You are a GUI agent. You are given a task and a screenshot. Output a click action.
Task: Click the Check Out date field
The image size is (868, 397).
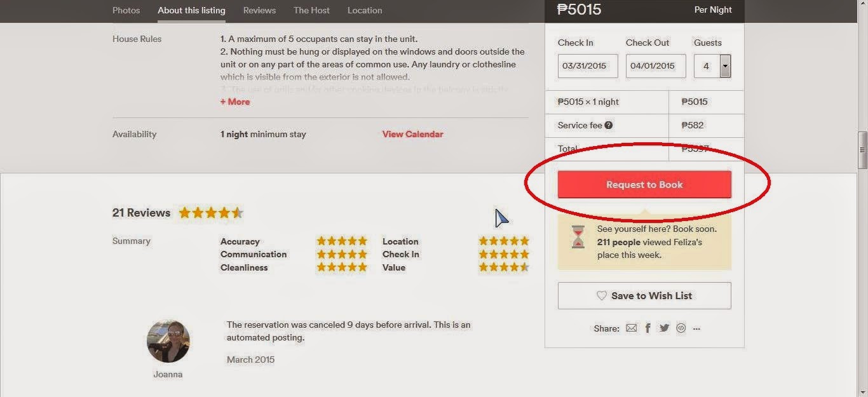click(x=656, y=66)
